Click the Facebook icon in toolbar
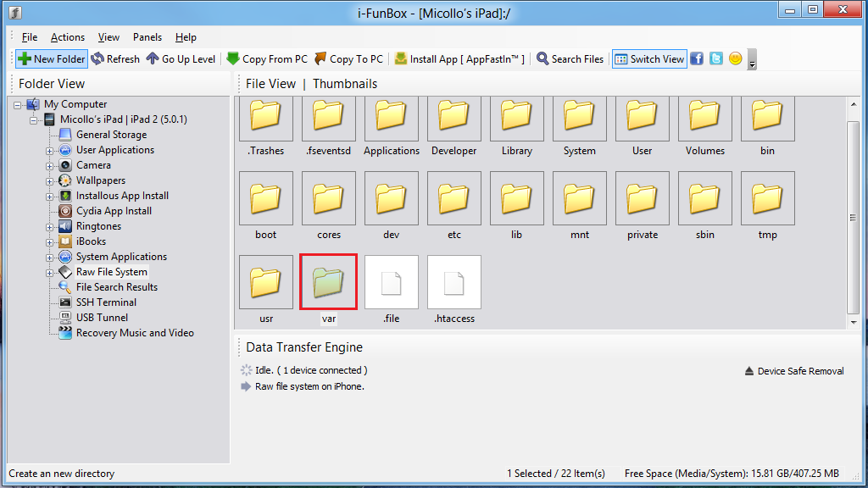This screenshot has width=868, height=488. 697,58
